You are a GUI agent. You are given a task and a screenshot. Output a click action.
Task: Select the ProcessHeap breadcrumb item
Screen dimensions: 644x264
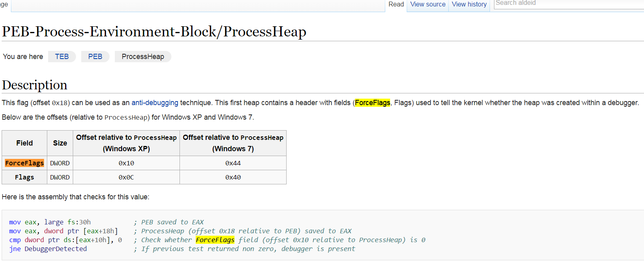point(143,57)
